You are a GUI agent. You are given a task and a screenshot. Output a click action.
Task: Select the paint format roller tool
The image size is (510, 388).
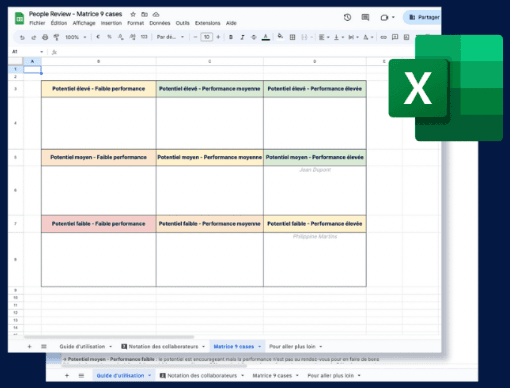pos(56,37)
